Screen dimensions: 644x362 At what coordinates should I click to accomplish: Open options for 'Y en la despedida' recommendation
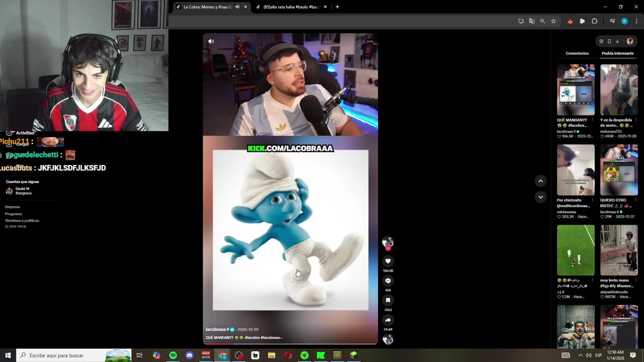pos(636,120)
